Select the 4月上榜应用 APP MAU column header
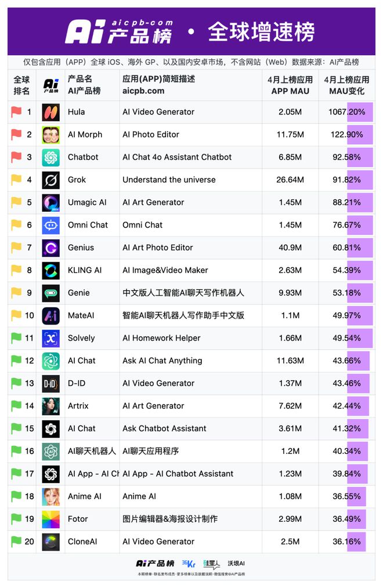383x588 pixels. point(290,85)
